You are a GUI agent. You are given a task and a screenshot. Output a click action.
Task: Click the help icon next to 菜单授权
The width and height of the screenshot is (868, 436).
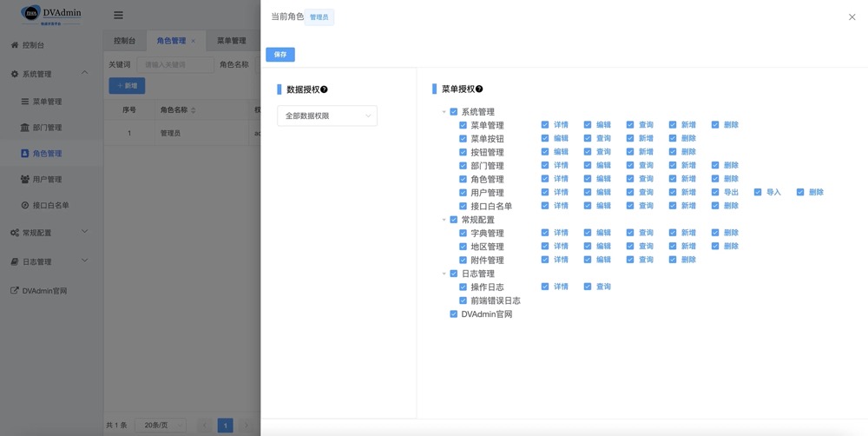point(479,89)
